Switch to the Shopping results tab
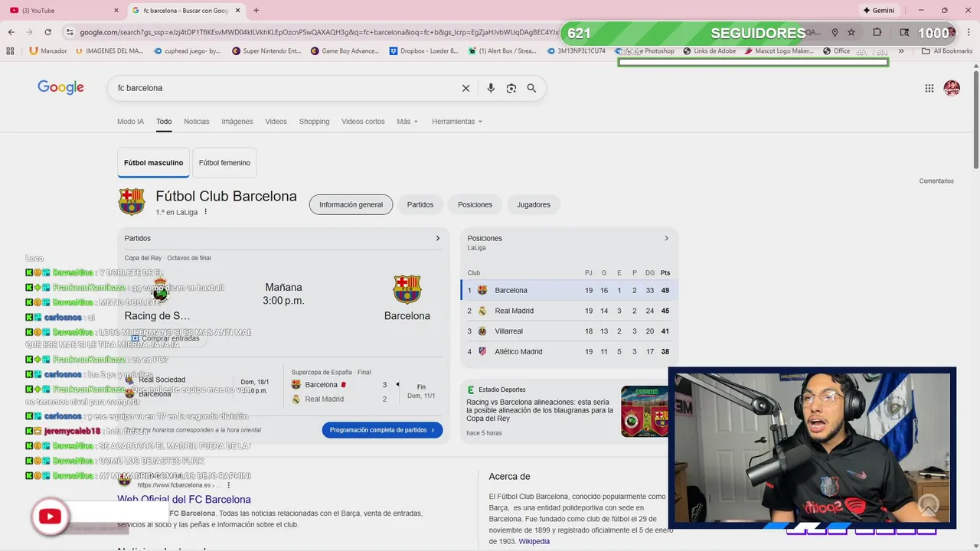The image size is (980, 551). (314, 122)
